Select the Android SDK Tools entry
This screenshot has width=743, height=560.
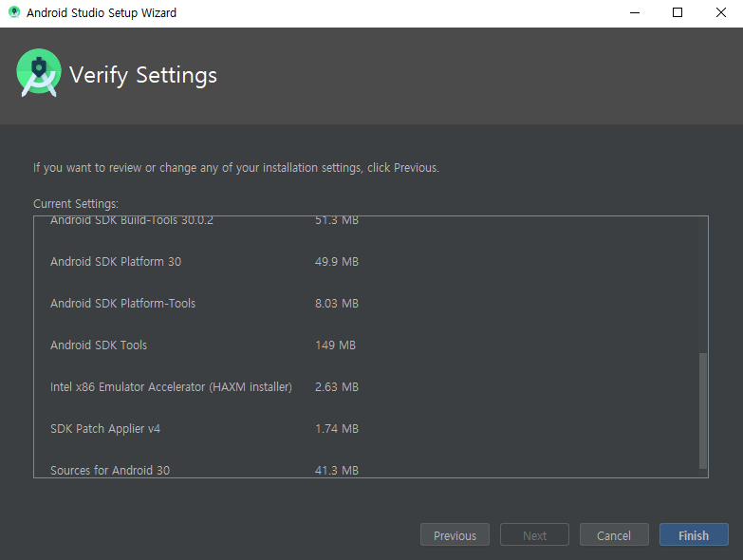click(x=99, y=345)
